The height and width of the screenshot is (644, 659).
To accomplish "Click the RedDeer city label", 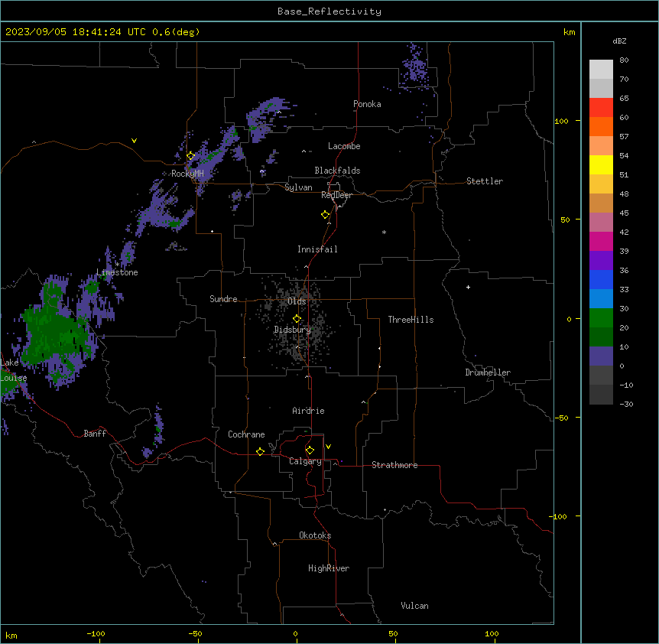I will point(336,195).
